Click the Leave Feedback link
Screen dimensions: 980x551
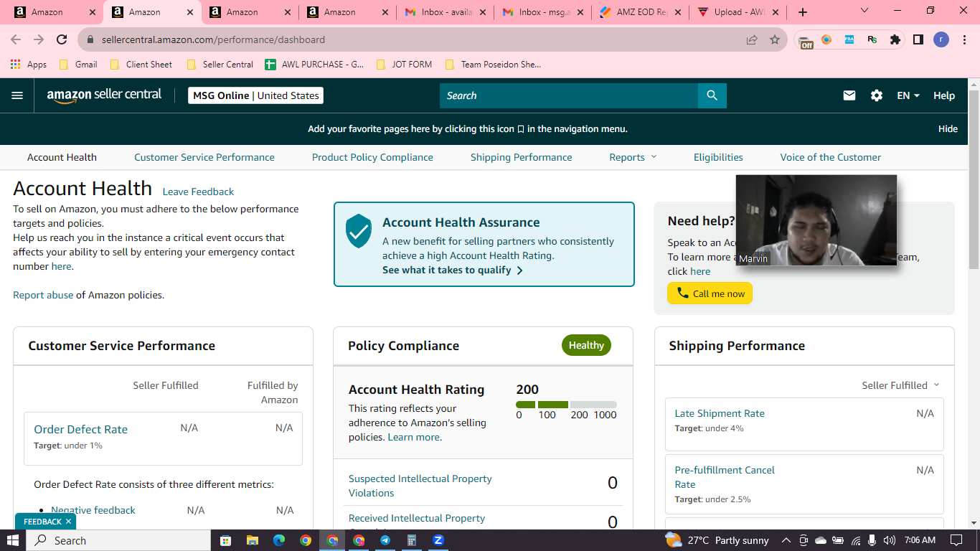click(x=198, y=192)
